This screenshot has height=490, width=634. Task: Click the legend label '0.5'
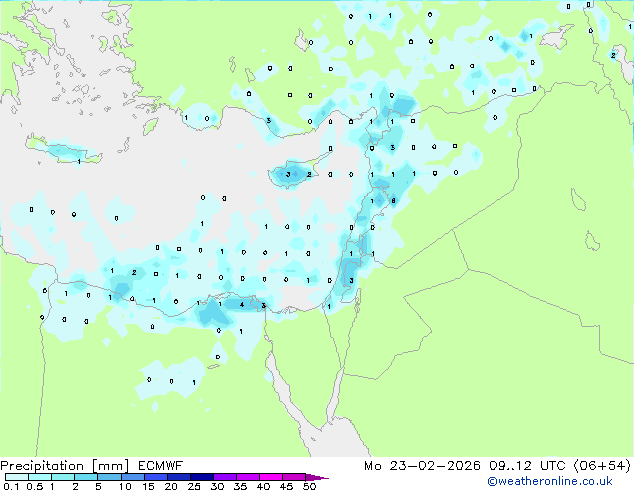[x=35, y=486]
